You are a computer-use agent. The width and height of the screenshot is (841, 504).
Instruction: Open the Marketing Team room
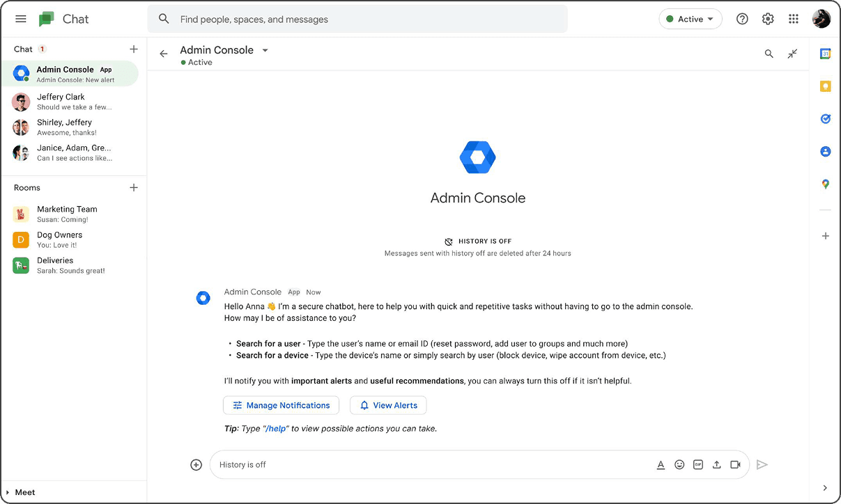(70, 214)
